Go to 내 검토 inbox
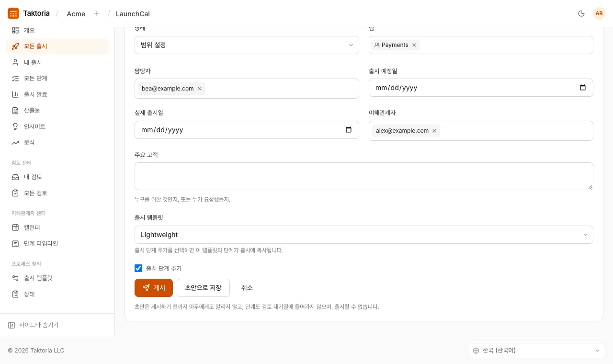Screen dimensions: 613x364 (57, 177)
